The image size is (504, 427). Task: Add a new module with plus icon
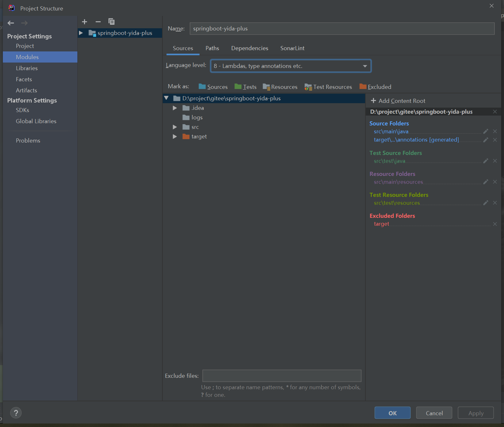(x=84, y=22)
